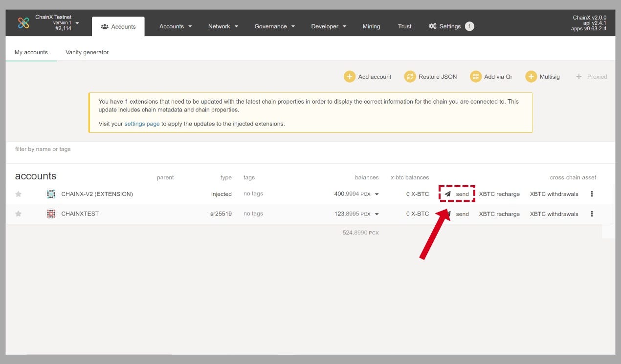
Task: Open the more options menu for CHAINX-V2
Action: (592, 194)
